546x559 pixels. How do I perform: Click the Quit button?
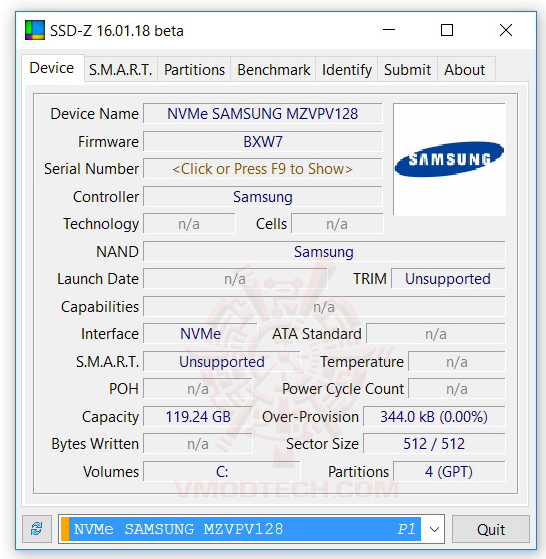click(491, 529)
